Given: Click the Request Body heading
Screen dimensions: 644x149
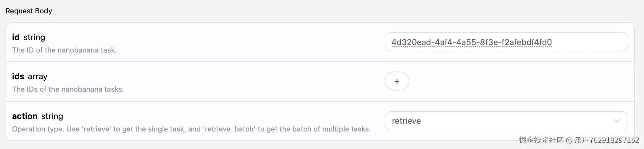Looking at the screenshot, I should 29,11.
